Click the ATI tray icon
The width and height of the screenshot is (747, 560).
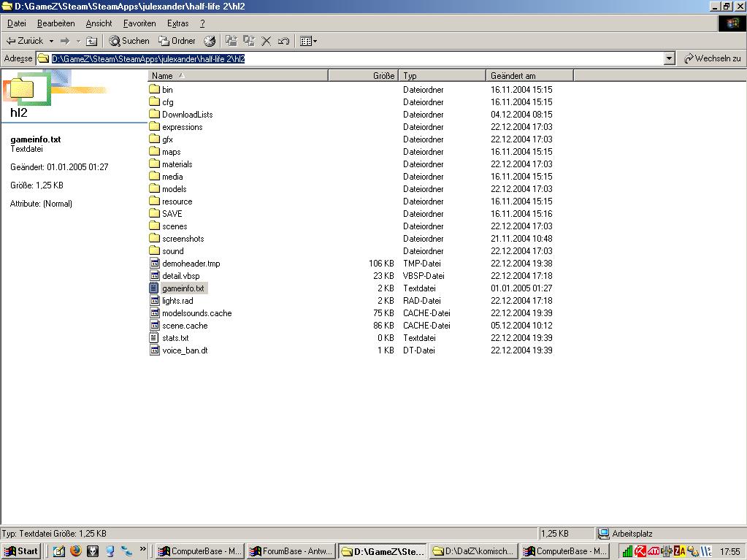(654, 551)
